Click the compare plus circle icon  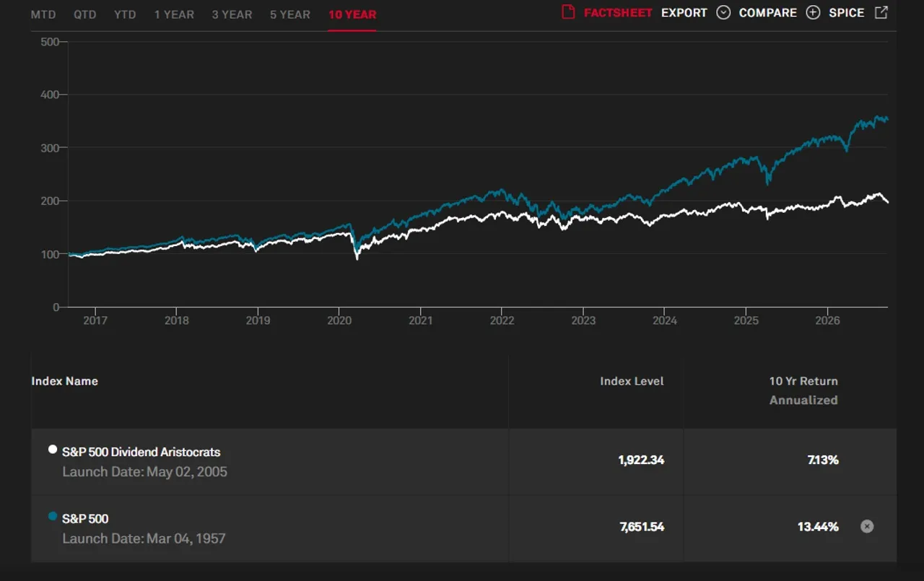[813, 12]
